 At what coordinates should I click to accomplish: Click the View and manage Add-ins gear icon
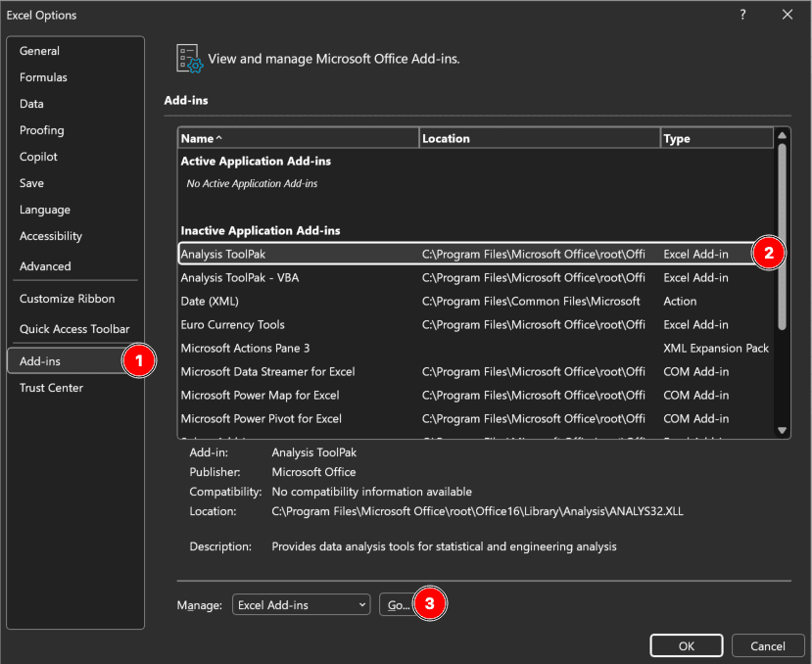click(188, 58)
